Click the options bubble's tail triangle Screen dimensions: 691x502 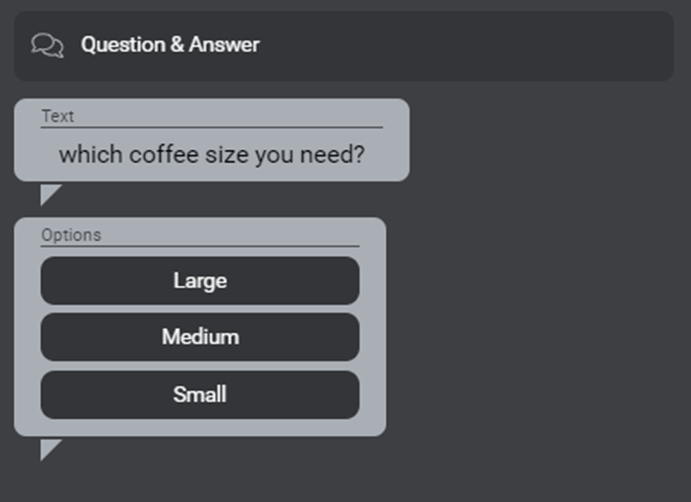point(48,448)
